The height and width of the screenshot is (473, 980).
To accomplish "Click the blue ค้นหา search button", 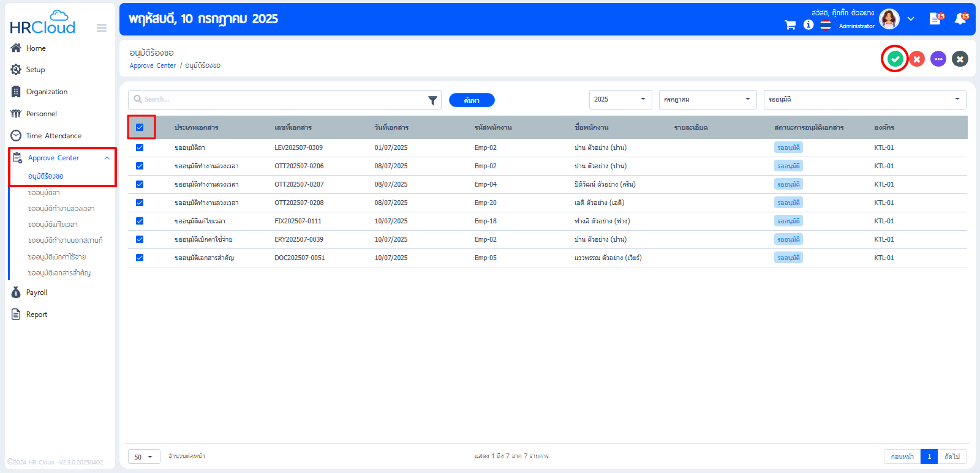I will point(472,100).
